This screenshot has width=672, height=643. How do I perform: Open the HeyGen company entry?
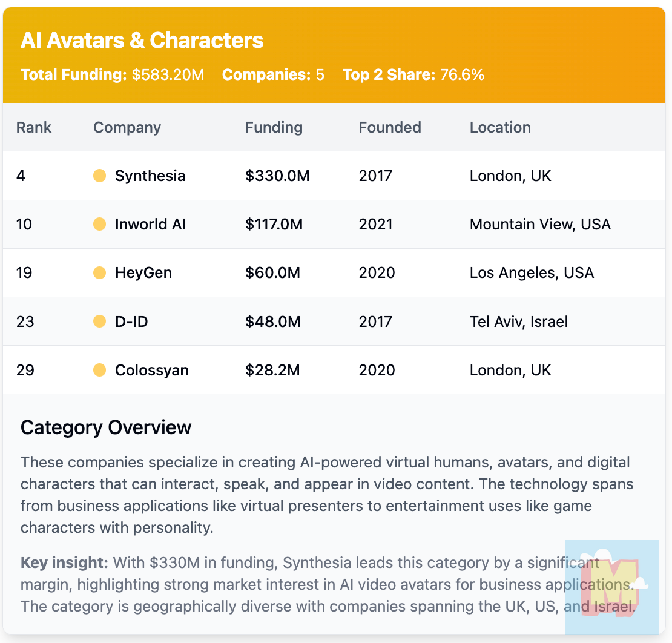pyautogui.click(x=143, y=272)
